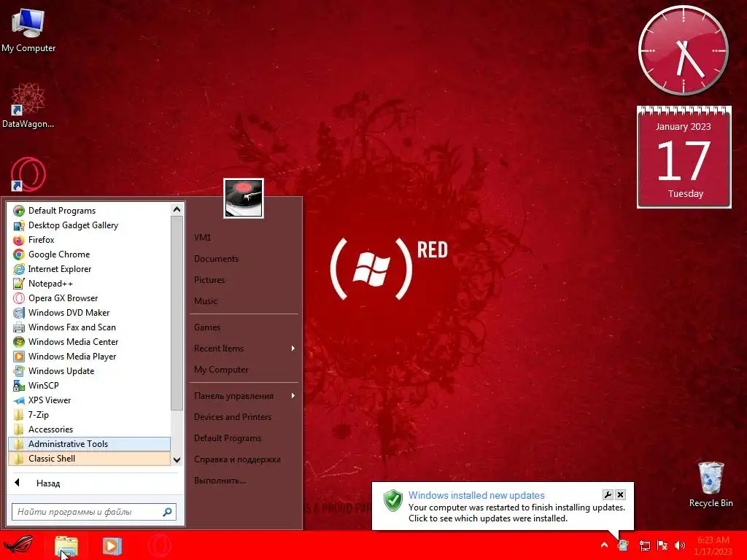The image size is (747, 560).
Task: Open the taskbar clock showing 6:23 AM
Action: [713, 545]
